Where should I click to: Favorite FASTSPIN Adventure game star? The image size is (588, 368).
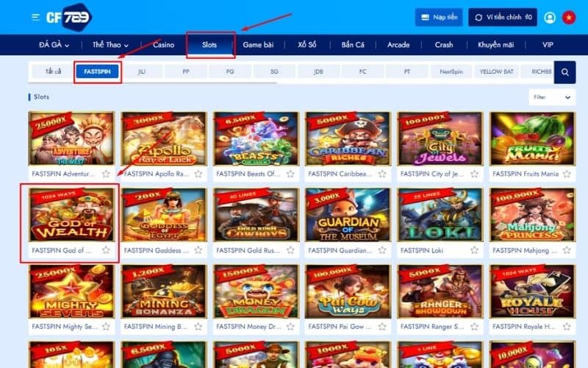[106, 174]
